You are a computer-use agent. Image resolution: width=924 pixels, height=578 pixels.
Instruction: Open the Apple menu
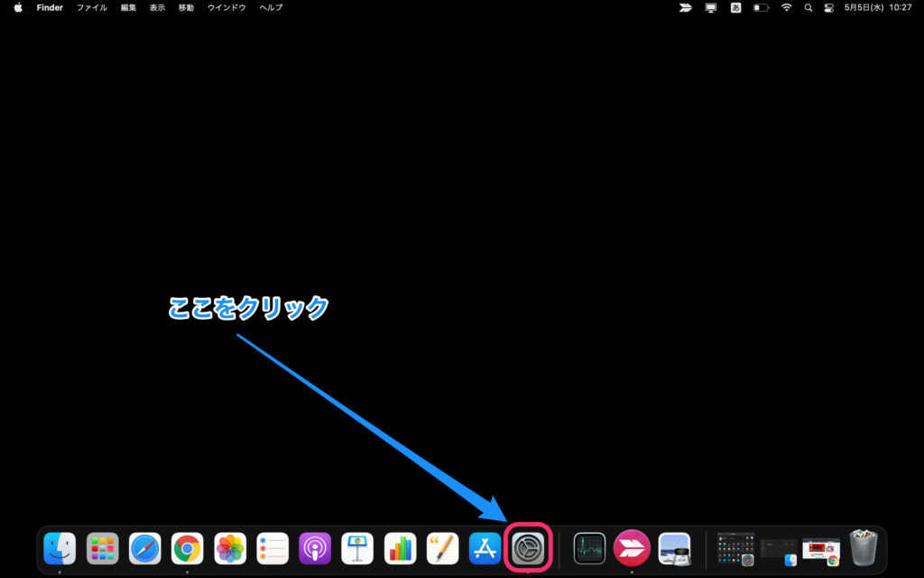pos(18,7)
